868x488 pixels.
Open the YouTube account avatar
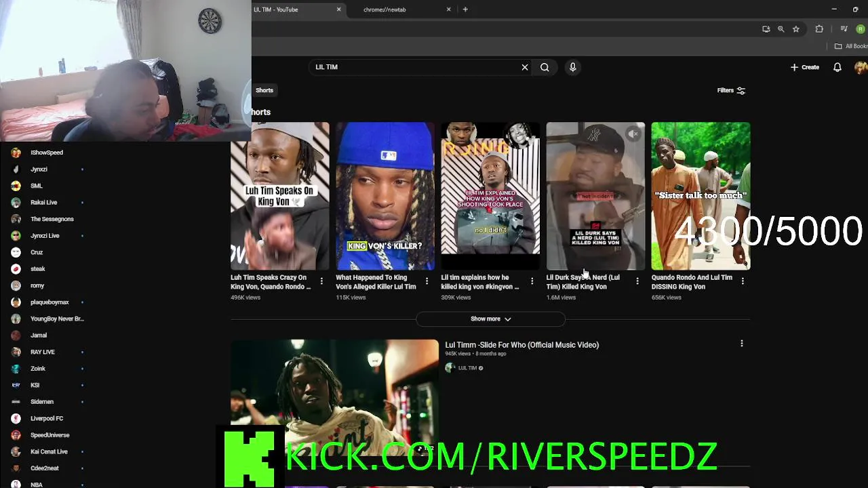click(861, 67)
